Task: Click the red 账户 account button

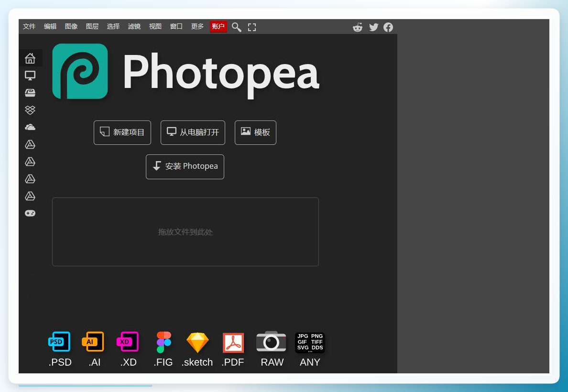Action: 218,26
